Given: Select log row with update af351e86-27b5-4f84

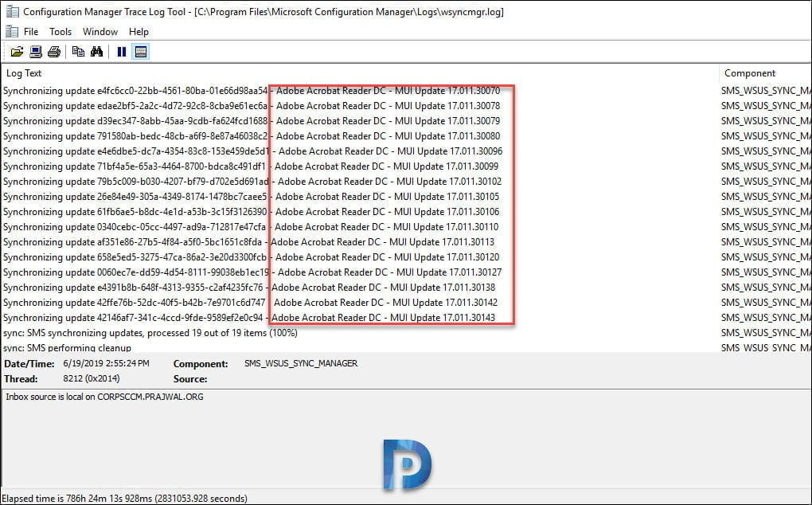Looking at the screenshot, I should [406, 242].
